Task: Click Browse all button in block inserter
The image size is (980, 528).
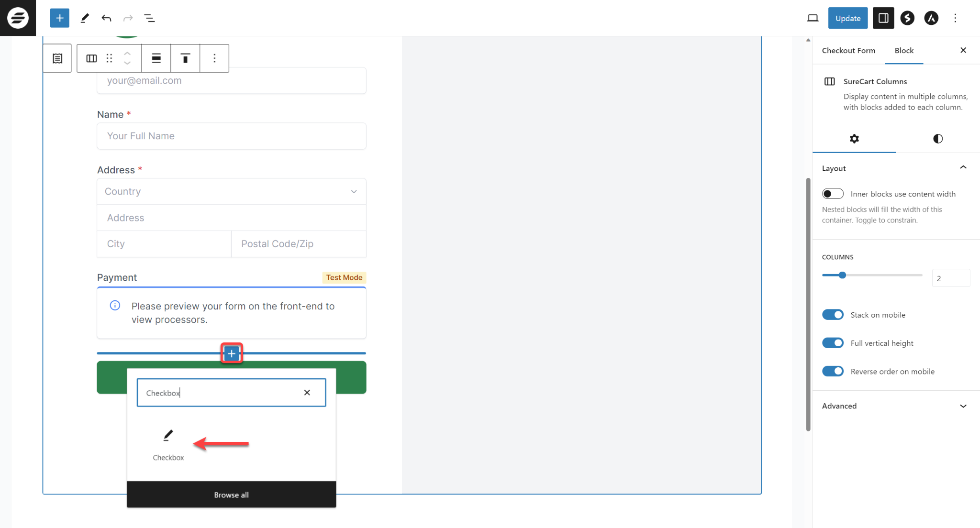Action: (x=232, y=495)
